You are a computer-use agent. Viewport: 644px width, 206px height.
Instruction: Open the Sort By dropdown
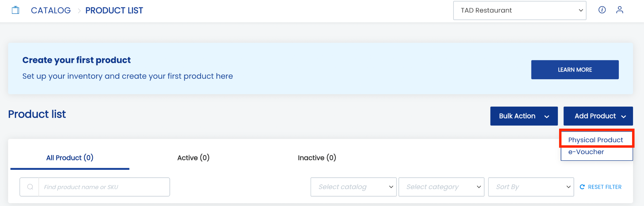[x=531, y=187]
